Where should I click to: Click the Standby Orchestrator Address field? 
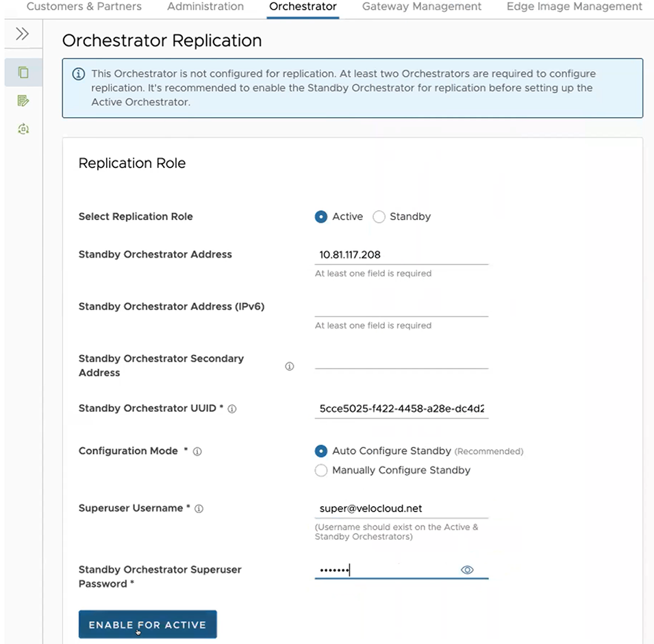(x=401, y=255)
